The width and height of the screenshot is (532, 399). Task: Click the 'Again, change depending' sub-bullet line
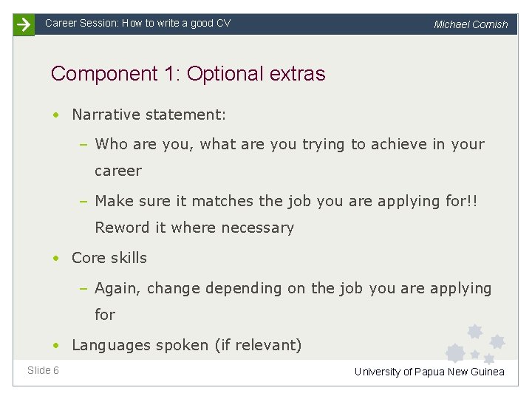point(293,288)
